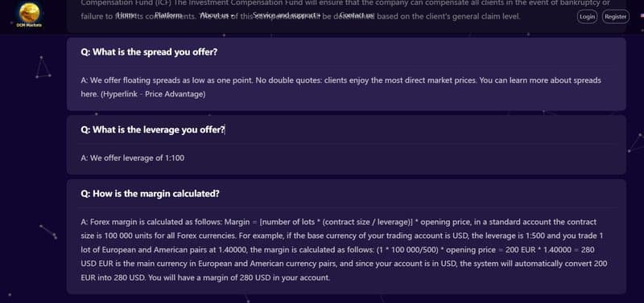Click the triangle constellation decoration at left
The image size is (644, 303).
click(x=43, y=67)
